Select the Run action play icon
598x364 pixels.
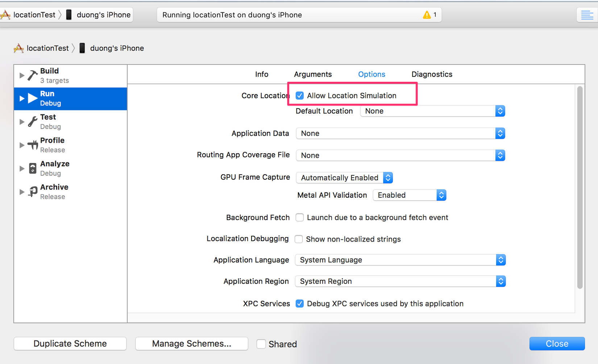(x=32, y=98)
